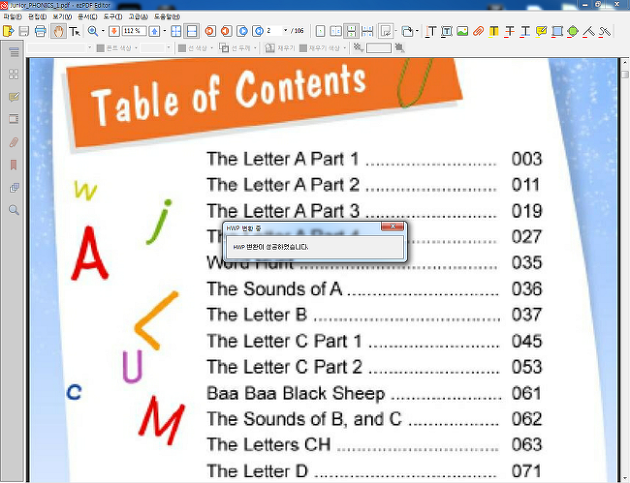
Task: Click the opacity value field in toolbar
Action: (x=378, y=48)
